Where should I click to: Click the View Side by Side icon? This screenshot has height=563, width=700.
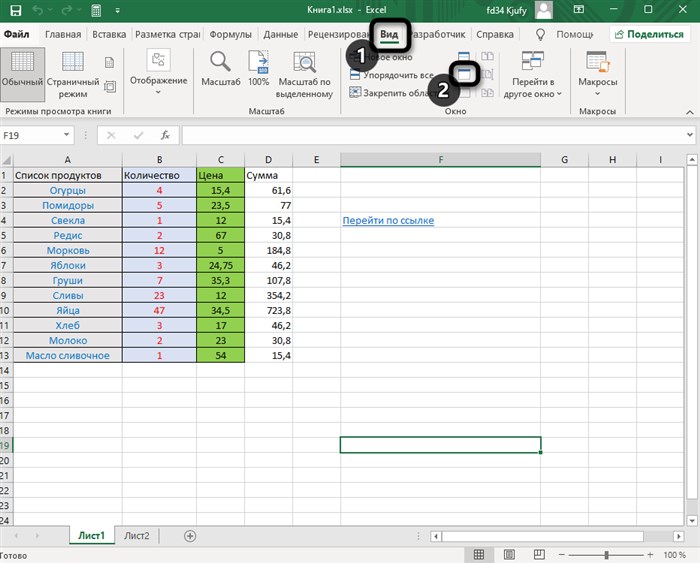[x=488, y=56]
